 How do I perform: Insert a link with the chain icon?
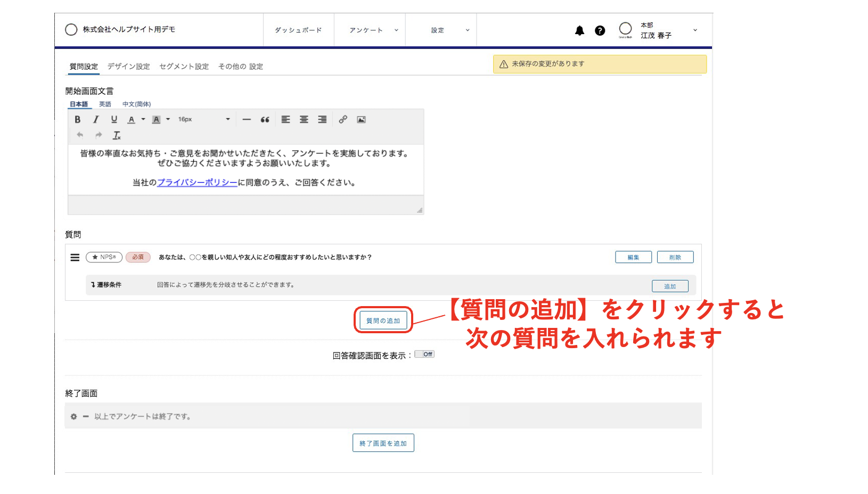(343, 120)
